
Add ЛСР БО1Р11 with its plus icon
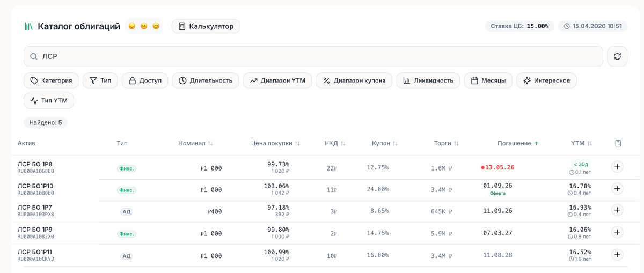617,255
